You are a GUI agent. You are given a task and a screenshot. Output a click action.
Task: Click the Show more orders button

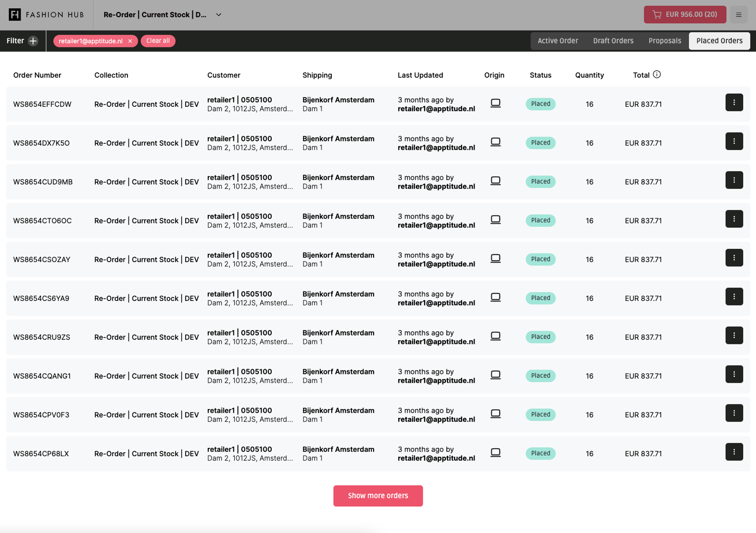pyautogui.click(x=378, y=496)
